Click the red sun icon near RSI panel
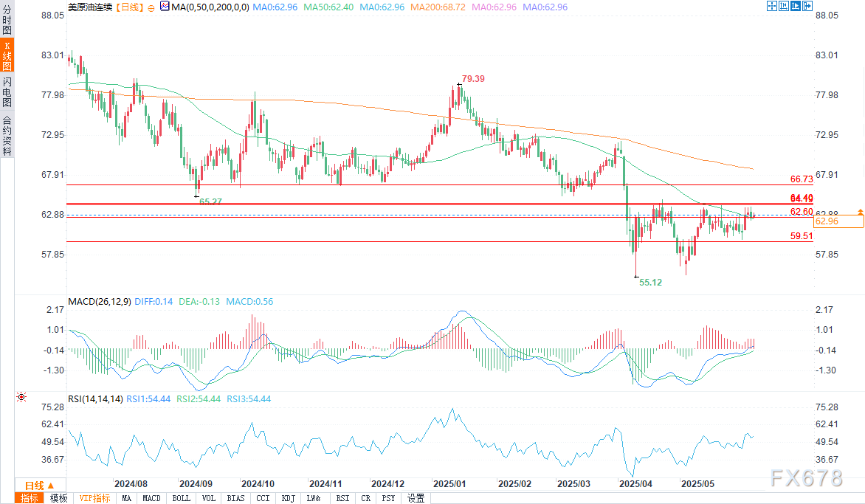Screen dimensions: 865x504 click(21, 397)
